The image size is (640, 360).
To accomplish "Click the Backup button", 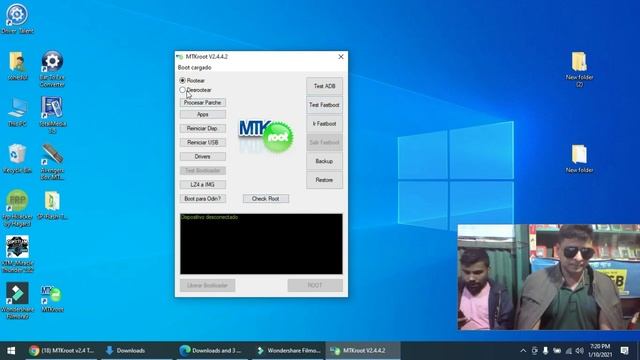I will coord(324,161).
